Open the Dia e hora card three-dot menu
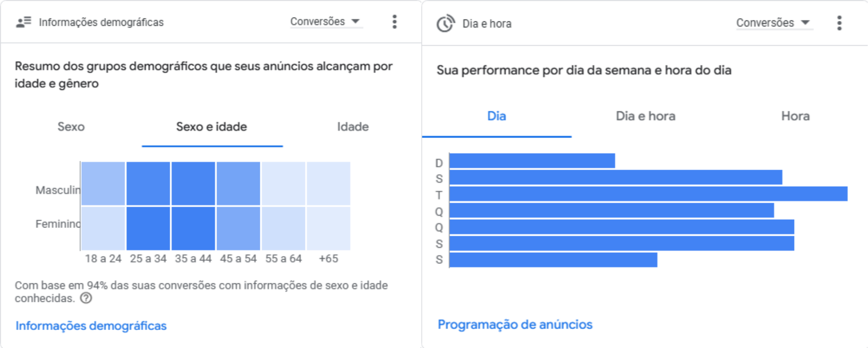This screenshot has width=868, height=348. tap(839, 23)
